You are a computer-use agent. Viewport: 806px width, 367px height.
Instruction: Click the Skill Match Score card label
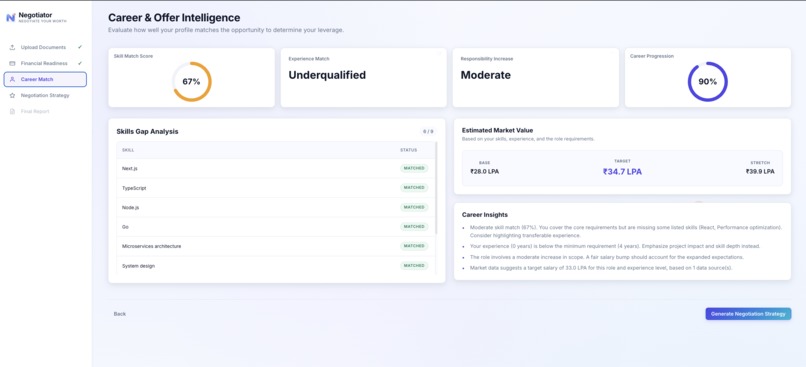click(x=133, y=56)
